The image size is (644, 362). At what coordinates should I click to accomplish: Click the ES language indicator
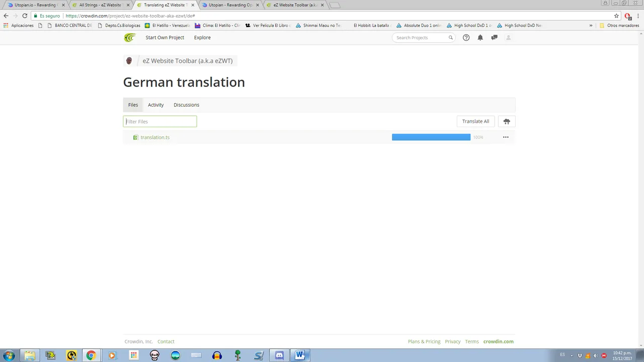point(562,355)
